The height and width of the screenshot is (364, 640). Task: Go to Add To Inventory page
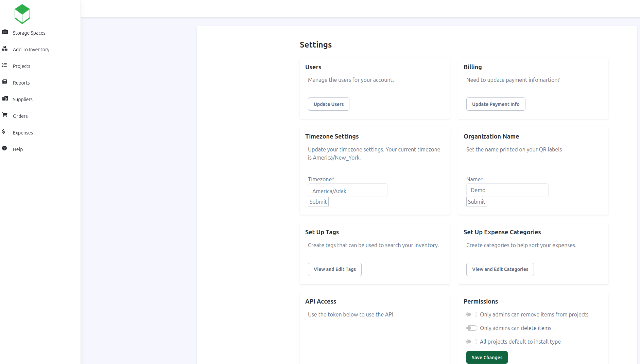point(31,50)
